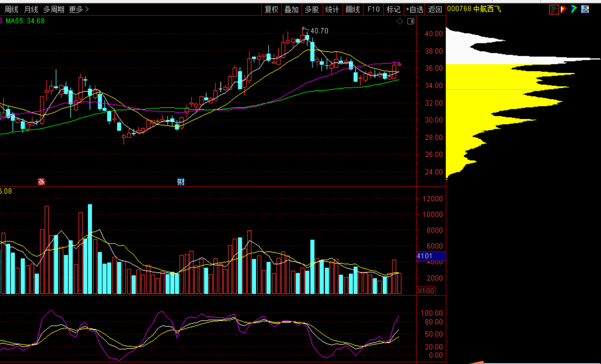Viewport: 601px width, 364px height.
Task: Click the blue panel layout icon
Action: [x=585, y=9]
